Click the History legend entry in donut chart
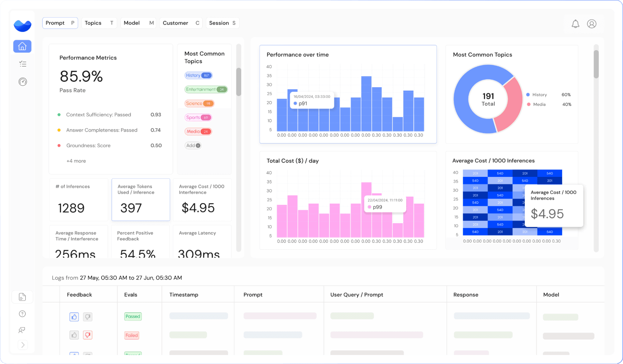The image size is (623, 364). click(549, 95)
